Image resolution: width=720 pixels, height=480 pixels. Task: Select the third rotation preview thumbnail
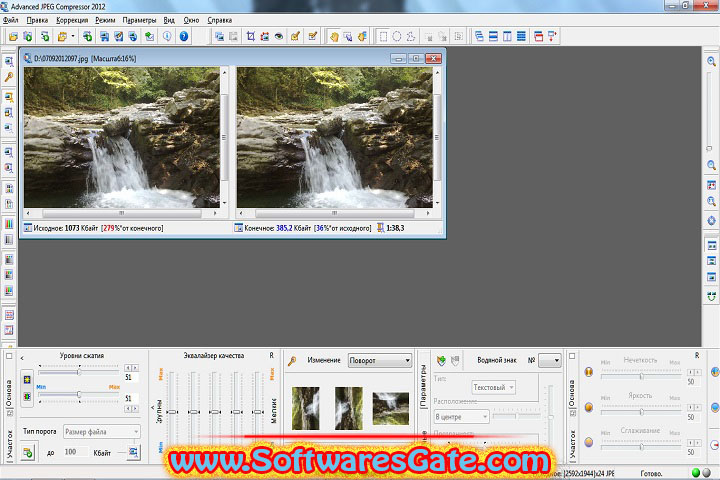click(390, 408)
